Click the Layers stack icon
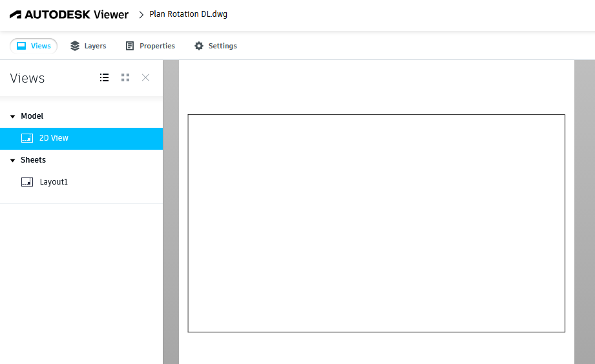 (75, 46)
